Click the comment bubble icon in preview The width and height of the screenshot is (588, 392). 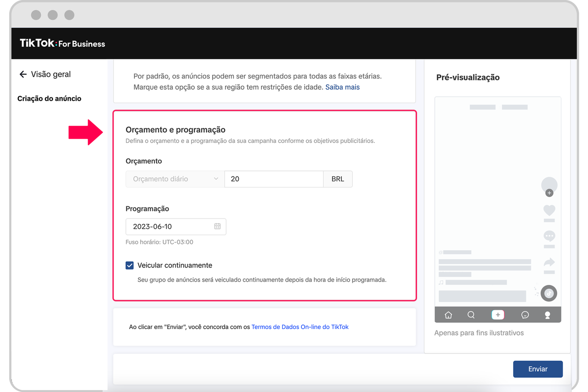pyautogui.click(x=549, y=236)
